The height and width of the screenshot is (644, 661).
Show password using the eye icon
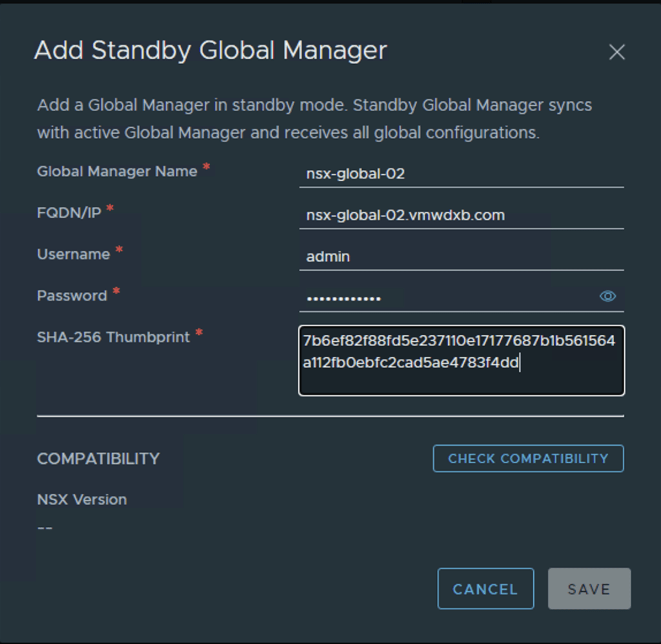607,296
